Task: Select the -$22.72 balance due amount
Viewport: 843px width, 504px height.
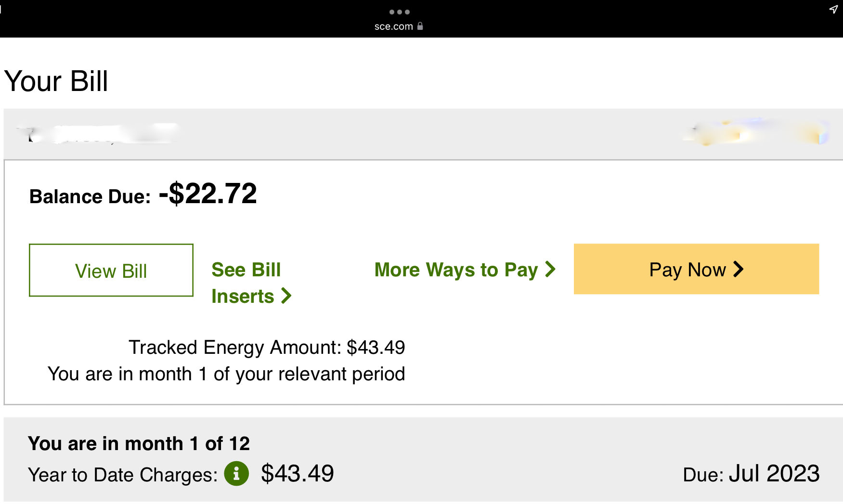Action: tap(208, 194)
